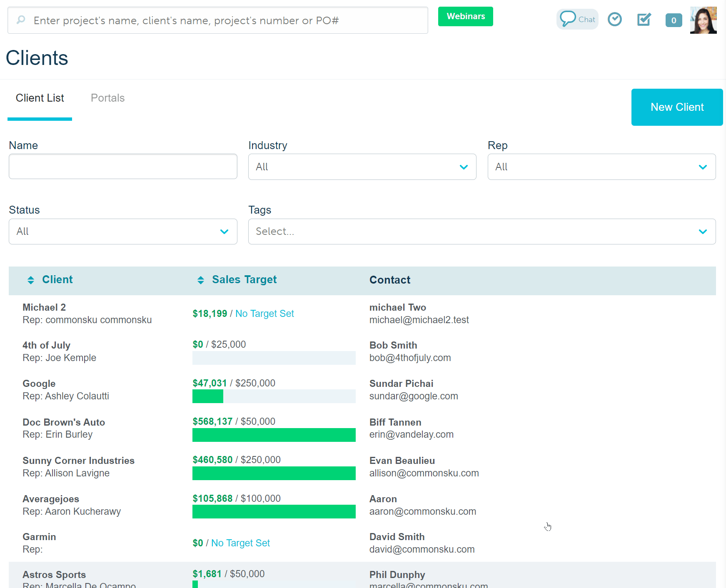Click No Target Set for Garmin
This screenshot has width=726, height=588.
[x=240, y=543]
